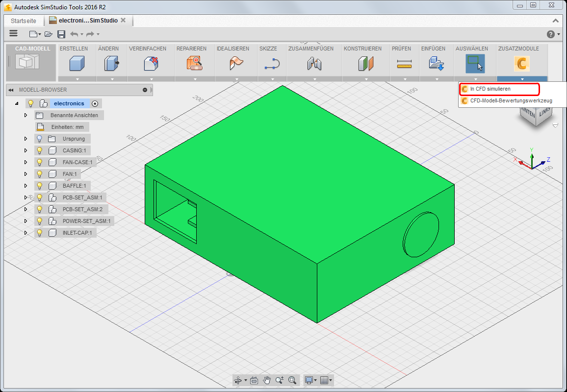Click the IDEALISIEREN surface icon
567x392 pixels.
[x=236, y=63]
